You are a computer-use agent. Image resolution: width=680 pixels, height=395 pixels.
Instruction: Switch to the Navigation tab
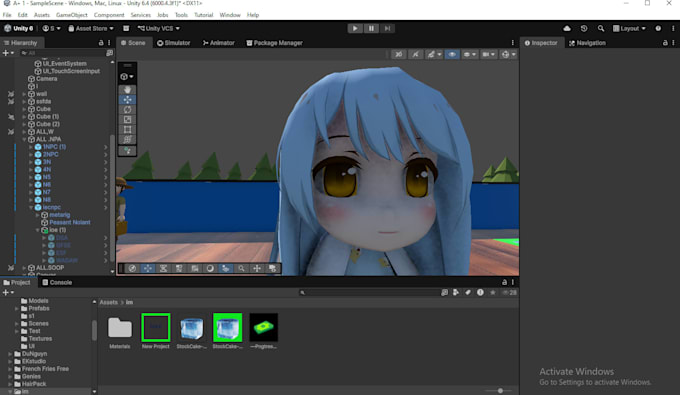point(587,43)
